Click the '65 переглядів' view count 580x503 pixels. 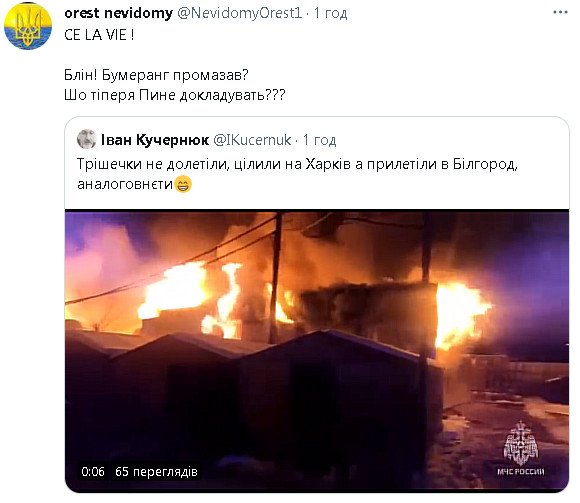pos(156,472)
